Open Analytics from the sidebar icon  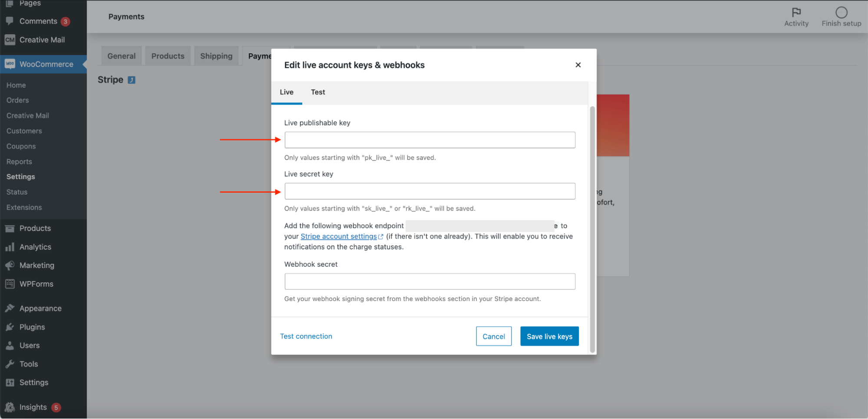coord(10,246)
